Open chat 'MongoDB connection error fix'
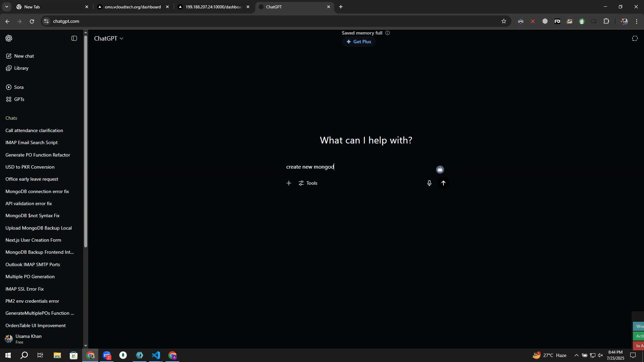Image resolution: width=644 pixels, height=362 pixels. (x=37, y=191)
